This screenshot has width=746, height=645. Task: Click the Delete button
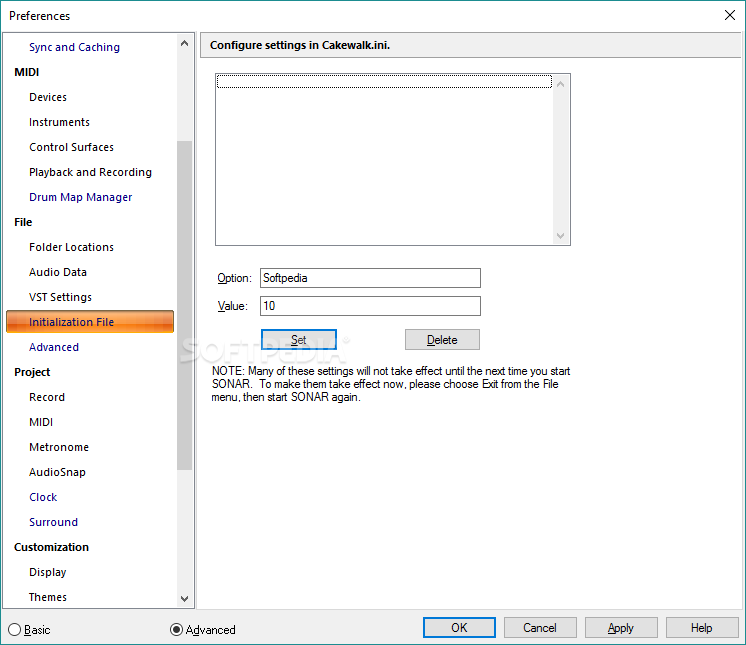click(x=442, y=340)
